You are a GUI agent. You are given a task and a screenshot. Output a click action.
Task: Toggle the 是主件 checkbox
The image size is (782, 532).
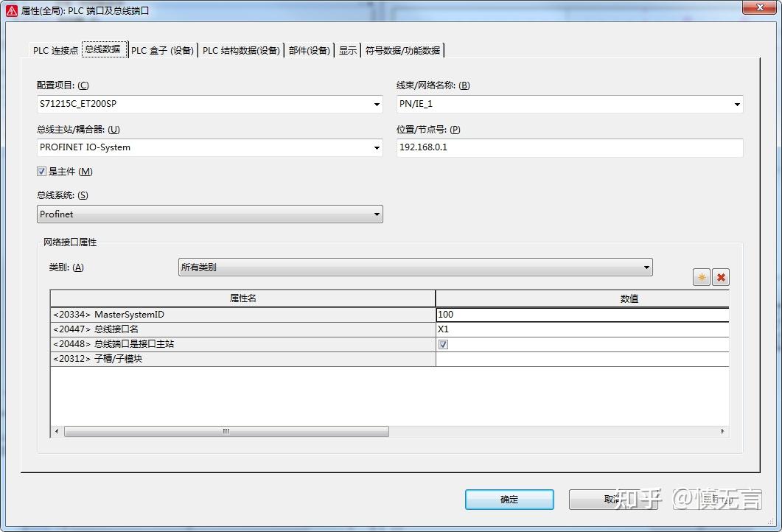41,172
